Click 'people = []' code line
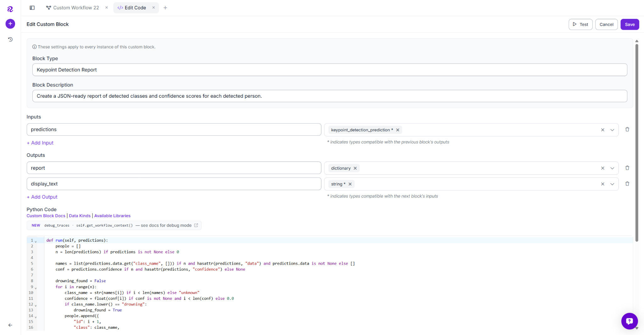The width and height of the screenshot is (644, 335). coord(68,246)
